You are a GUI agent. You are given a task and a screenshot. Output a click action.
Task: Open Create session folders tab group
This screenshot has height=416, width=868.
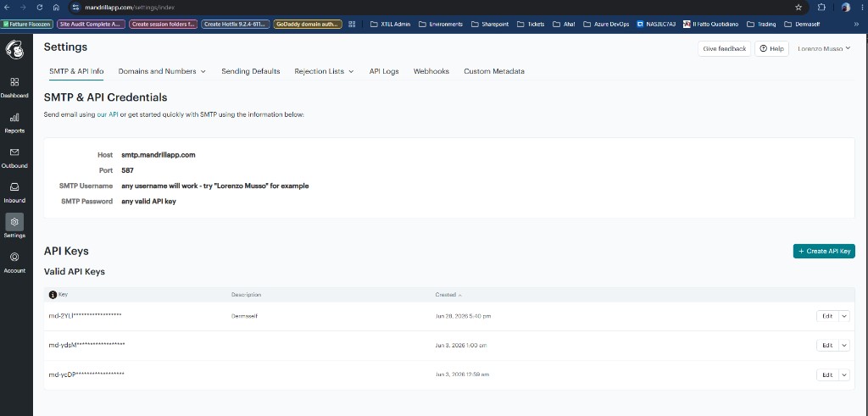tap(164, 24)
